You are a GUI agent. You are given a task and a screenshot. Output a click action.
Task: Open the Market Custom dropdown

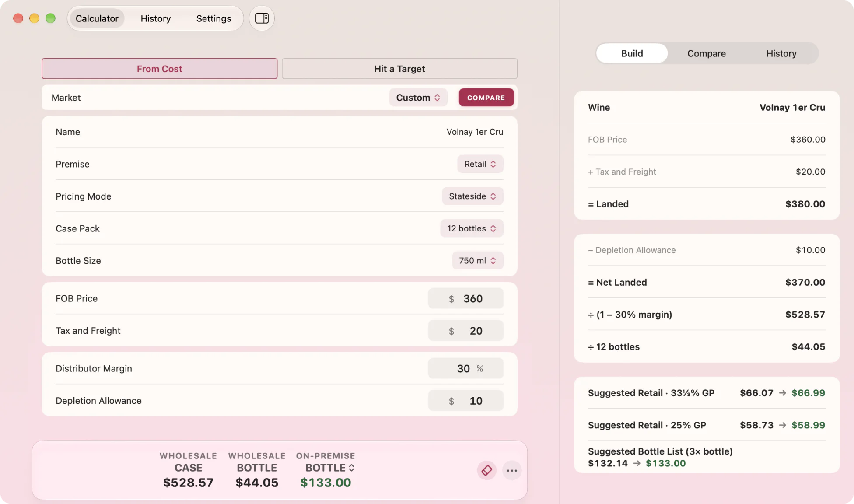[x=418, y=98]
